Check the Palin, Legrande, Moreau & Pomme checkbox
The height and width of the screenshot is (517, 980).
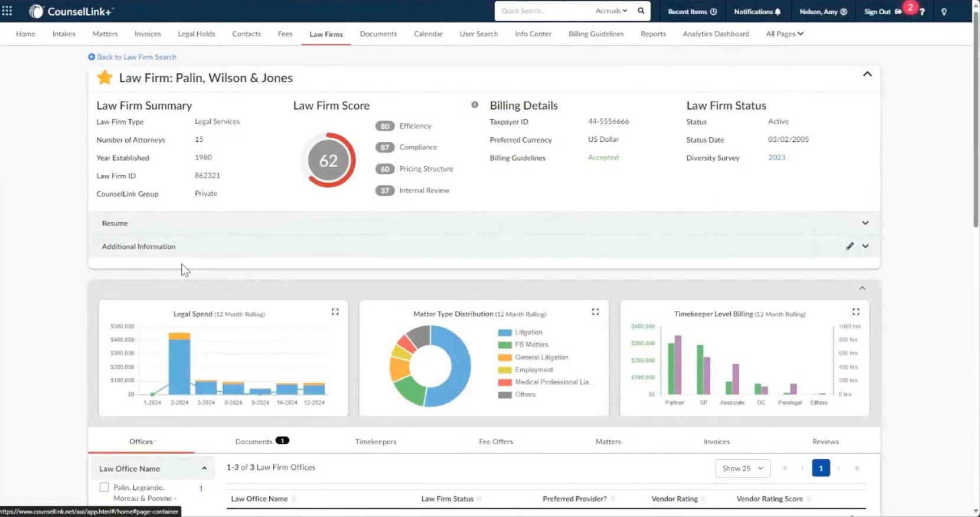click(x=104, y=487)
